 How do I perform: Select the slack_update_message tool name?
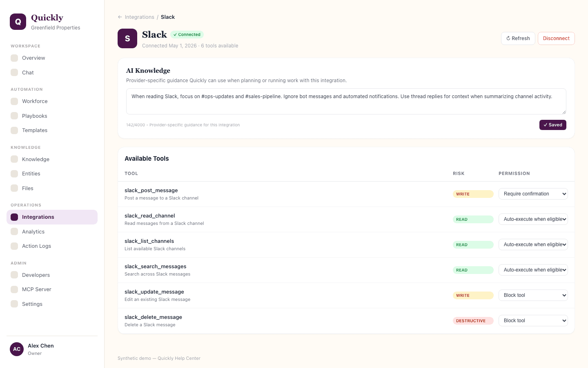(154, 292)
